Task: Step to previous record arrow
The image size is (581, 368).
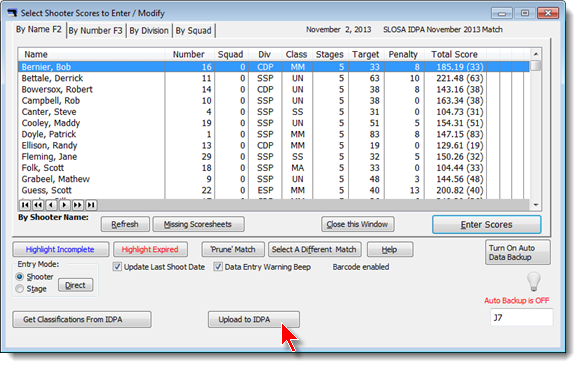Action: click(51, 205)
